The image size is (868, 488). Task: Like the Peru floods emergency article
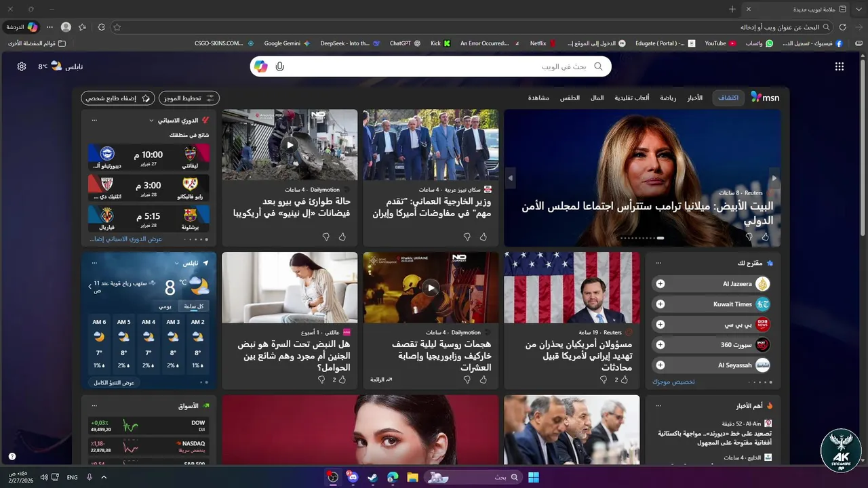click(342, 237)
